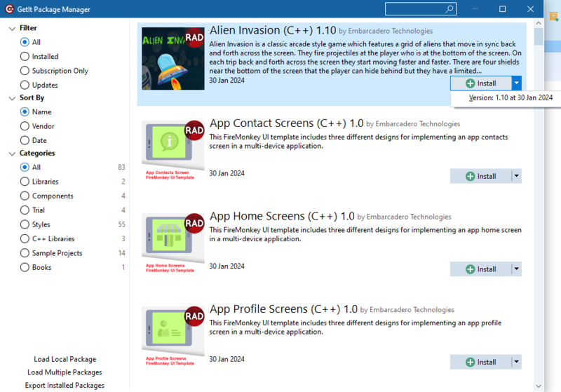Click the search magnifier icon in the title bar

click(450, 9)
